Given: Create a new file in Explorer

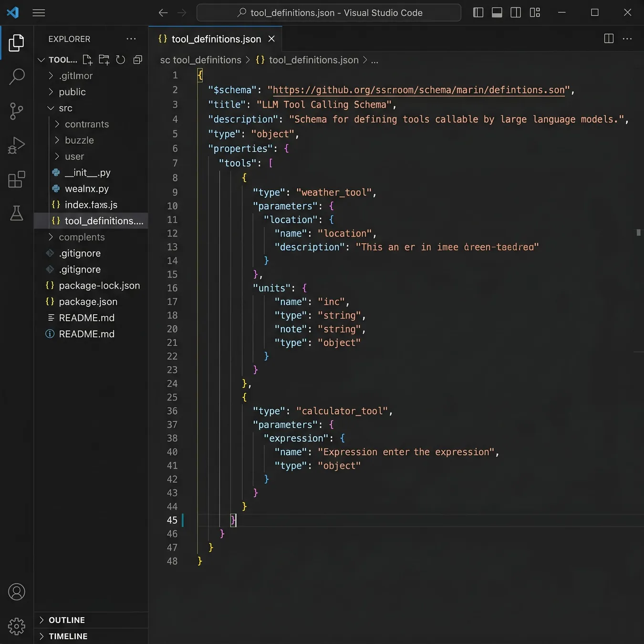Looking at the screenshot, I should point(87,60).
